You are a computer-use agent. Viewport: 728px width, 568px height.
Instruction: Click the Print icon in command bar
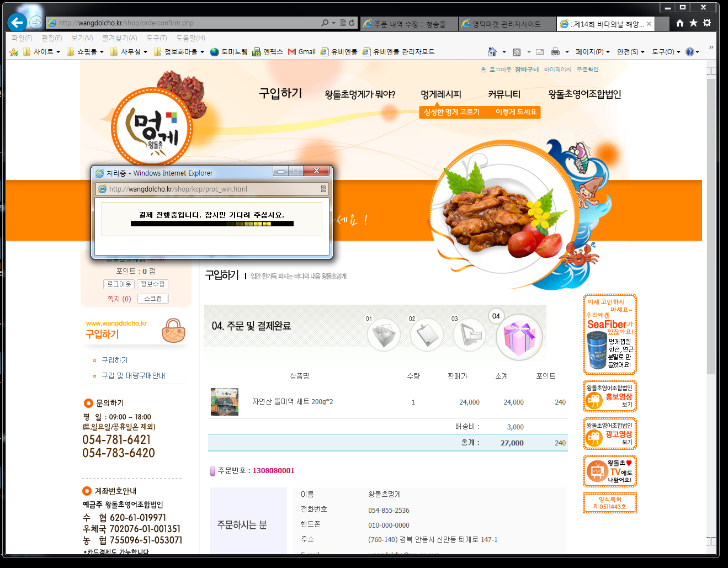555,52
